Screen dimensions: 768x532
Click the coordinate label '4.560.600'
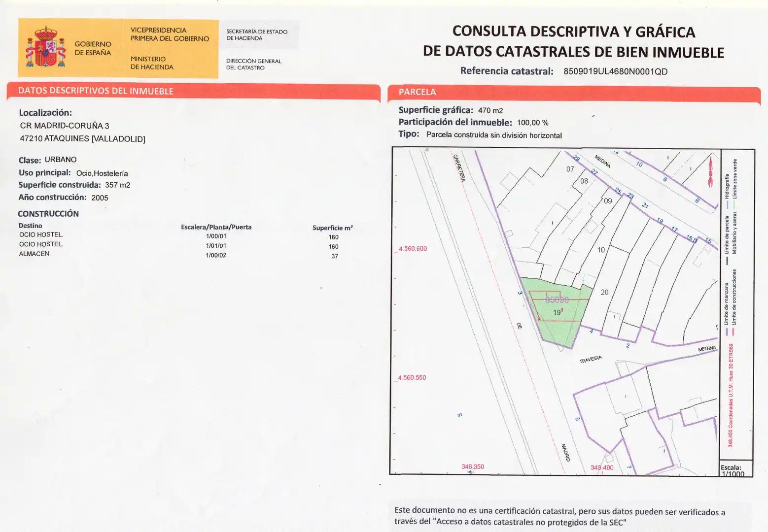[413, 249]
